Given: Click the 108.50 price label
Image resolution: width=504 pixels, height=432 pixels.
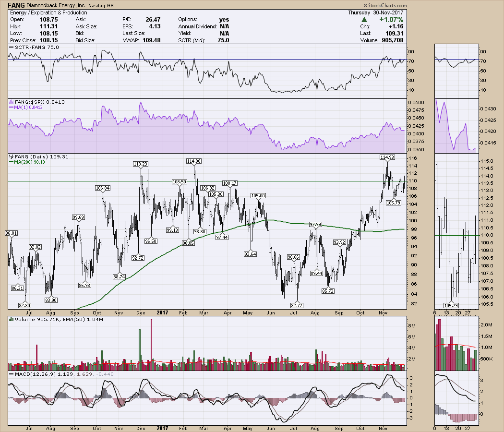Looking at the screenshot, I should click(180, 181).
